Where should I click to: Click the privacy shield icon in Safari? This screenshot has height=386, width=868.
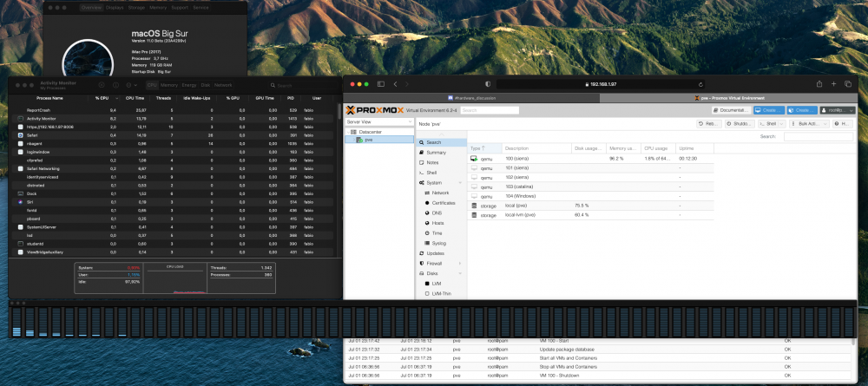[488, 84]
